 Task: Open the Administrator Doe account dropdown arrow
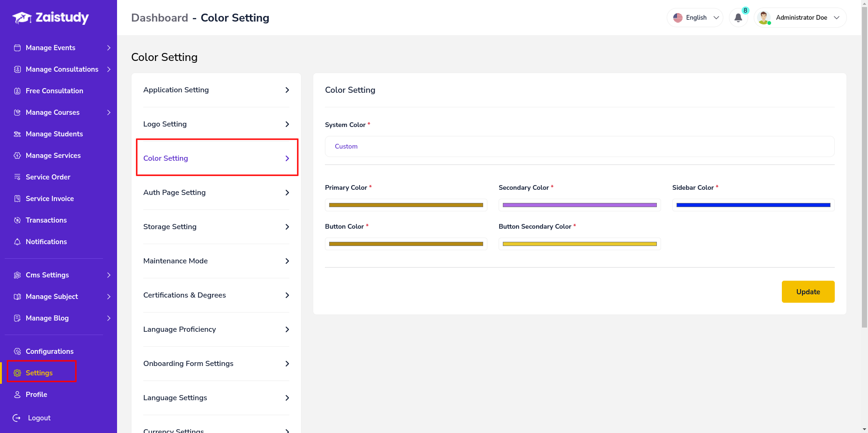pos(837,18)
